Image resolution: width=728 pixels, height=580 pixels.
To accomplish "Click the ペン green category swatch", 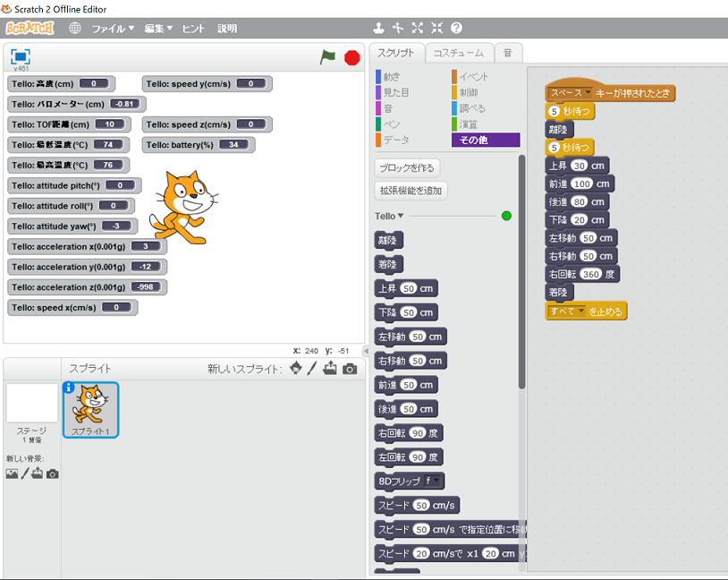I will [378, 124].
